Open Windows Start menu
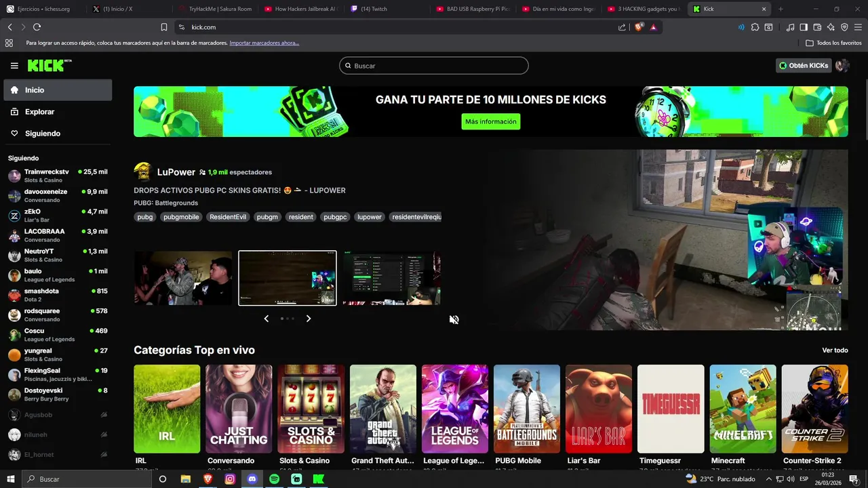 [x=10, y=479]
